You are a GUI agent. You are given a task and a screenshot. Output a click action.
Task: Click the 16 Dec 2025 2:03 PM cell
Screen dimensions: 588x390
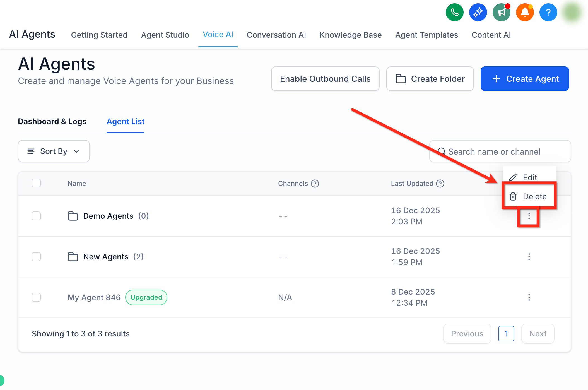[x=415, y=216]
